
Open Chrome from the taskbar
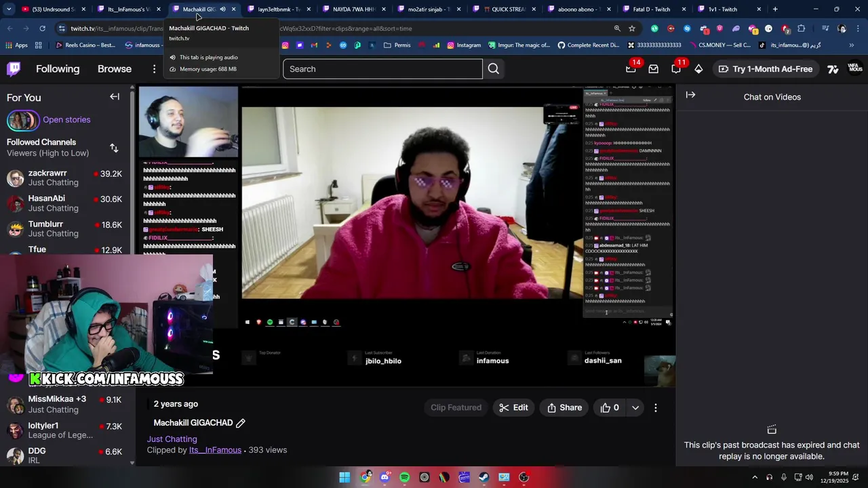tap(365, 477)
